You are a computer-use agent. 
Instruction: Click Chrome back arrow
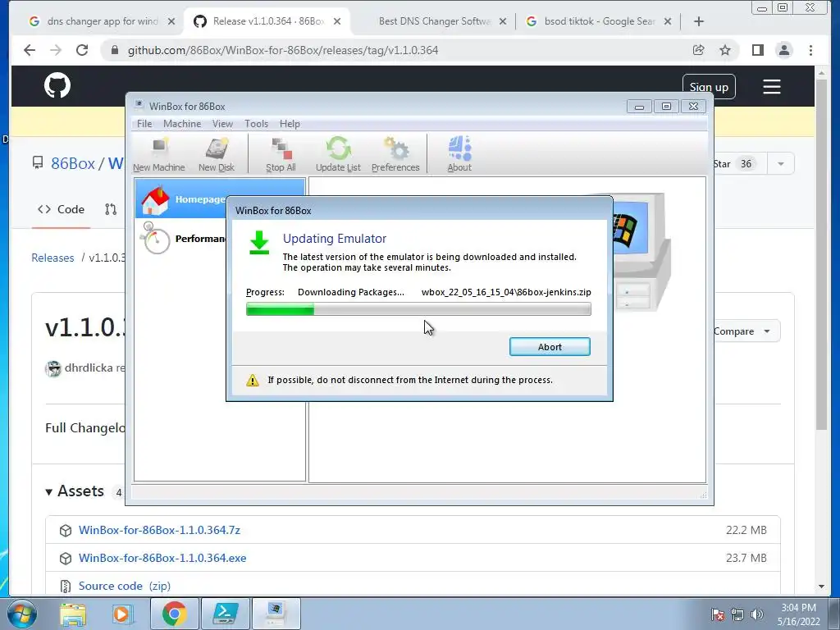coord(30,50)
